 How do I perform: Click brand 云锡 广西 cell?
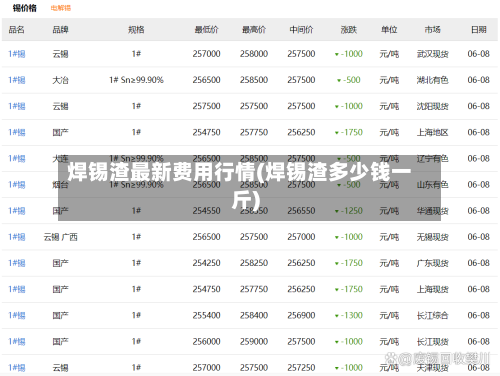point(60,237)
